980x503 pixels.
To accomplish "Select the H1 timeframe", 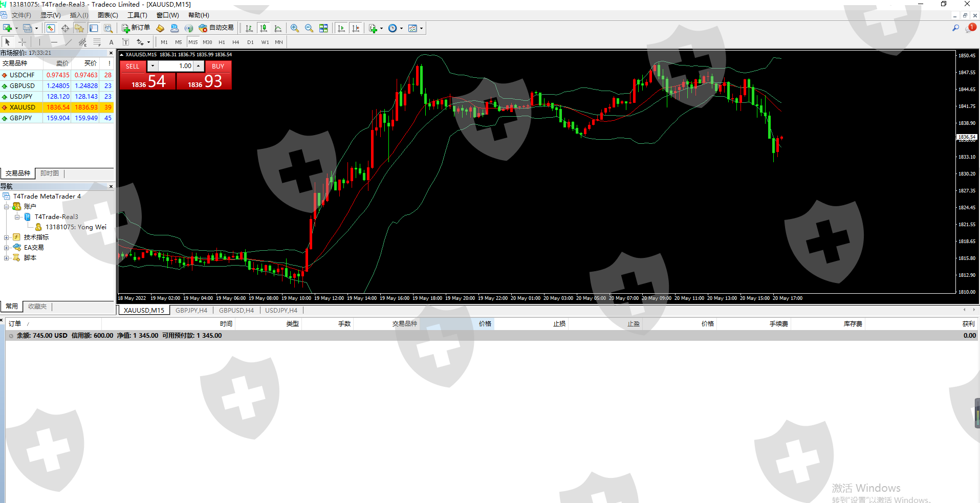I will tap(222, 42).
